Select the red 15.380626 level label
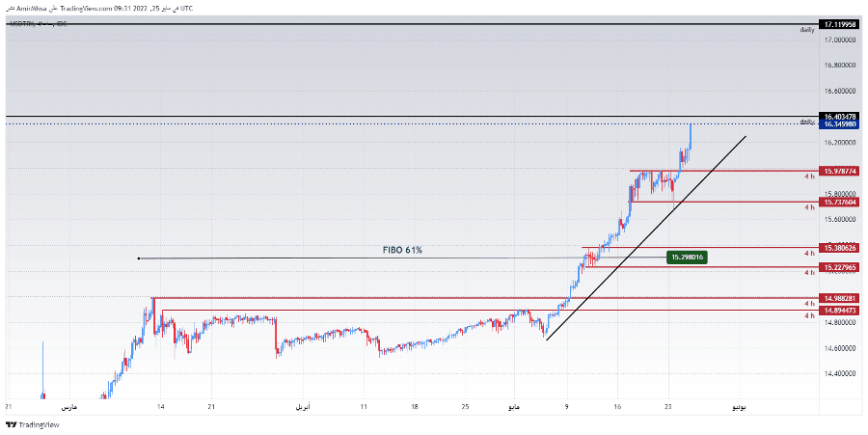This screenshot has height=435, width=868. point(840,247)
